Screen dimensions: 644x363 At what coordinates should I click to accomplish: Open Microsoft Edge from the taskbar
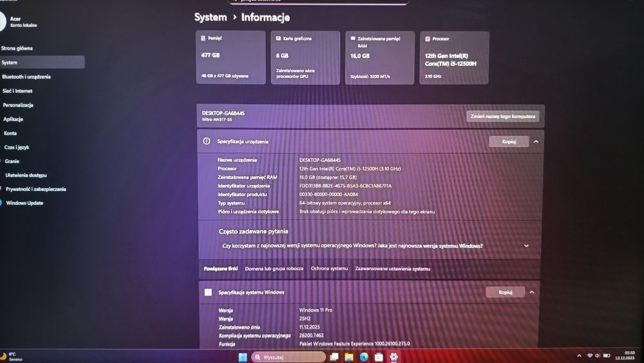[x=364, y=357]
